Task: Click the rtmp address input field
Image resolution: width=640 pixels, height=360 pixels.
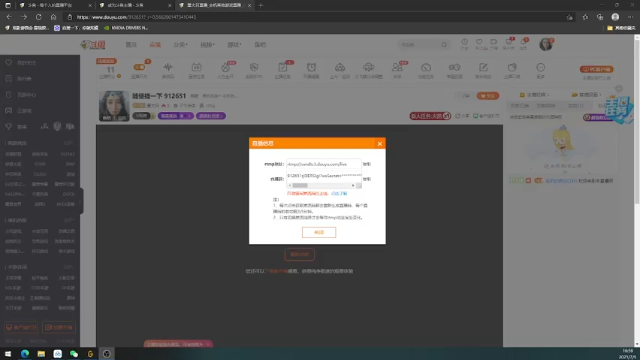Action: [x=324, y=164]
